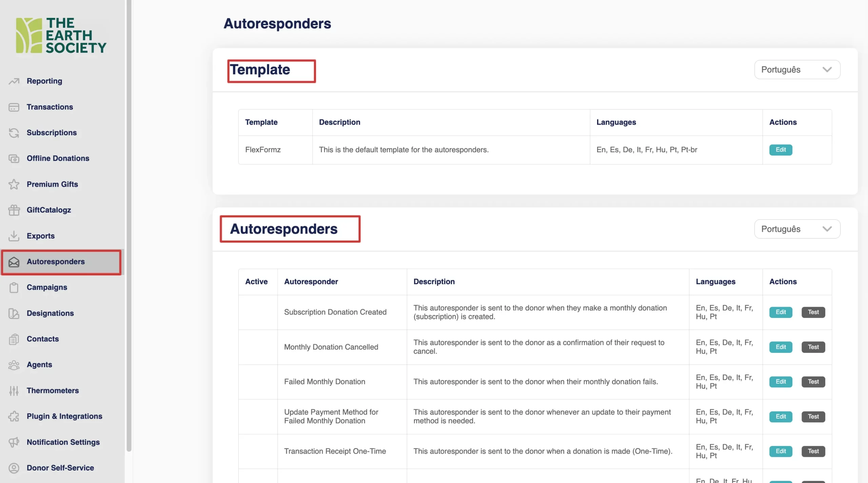The width and height of the screenshot is (868, 483).
Task: Click the Donor Self-Service user icon
Action: pyautogui.click(x=14, y=468)
